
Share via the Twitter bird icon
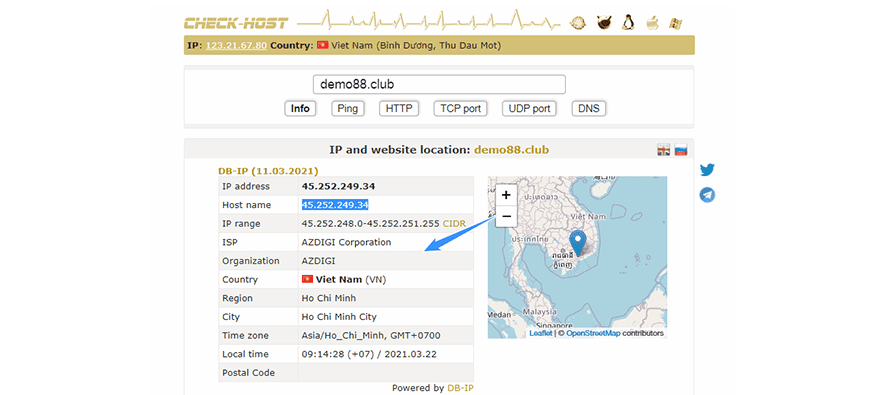tap(707, 170)
